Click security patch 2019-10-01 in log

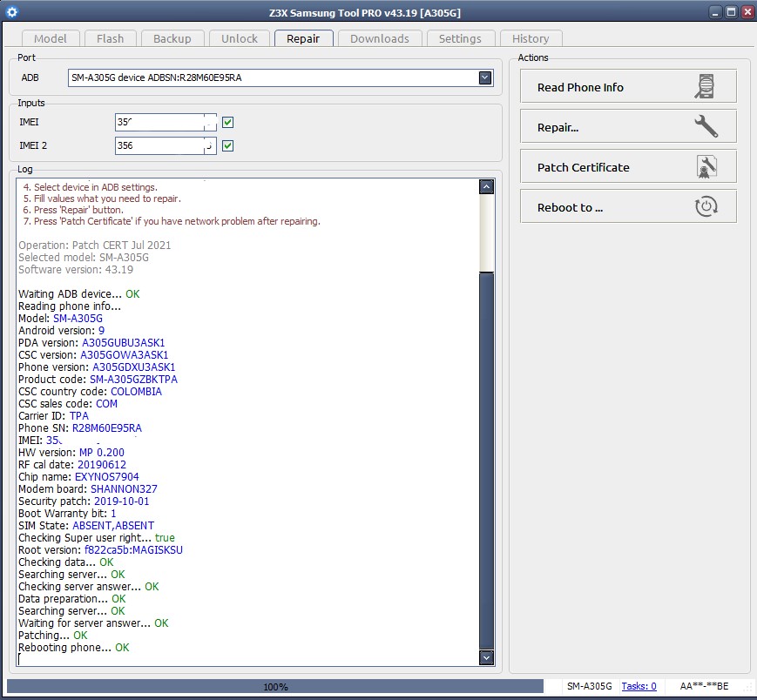point(122,501)
